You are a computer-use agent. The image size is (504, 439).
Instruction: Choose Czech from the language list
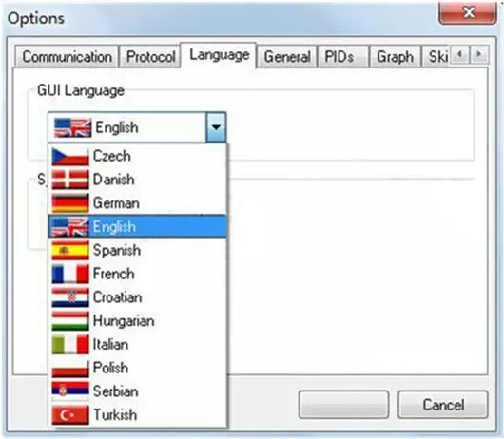pos(138,157)
